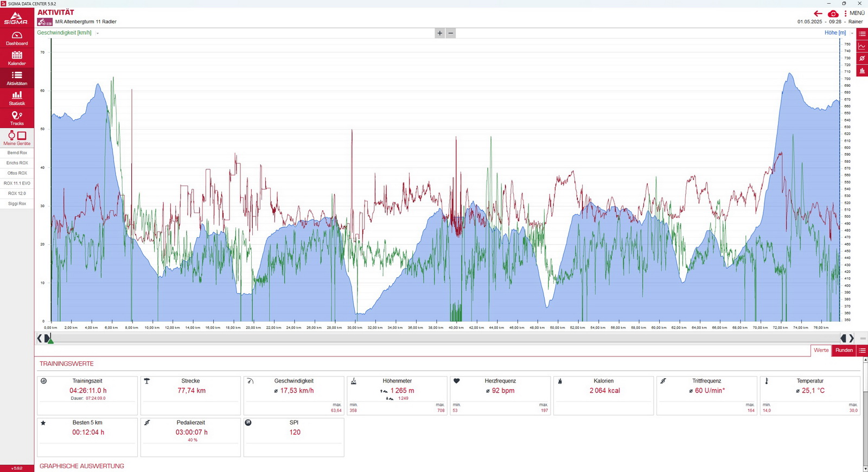The width and height of the screenshot is (868, 472).
Task: Click the cloud sync icon
Action: click(x=833, y=14)
